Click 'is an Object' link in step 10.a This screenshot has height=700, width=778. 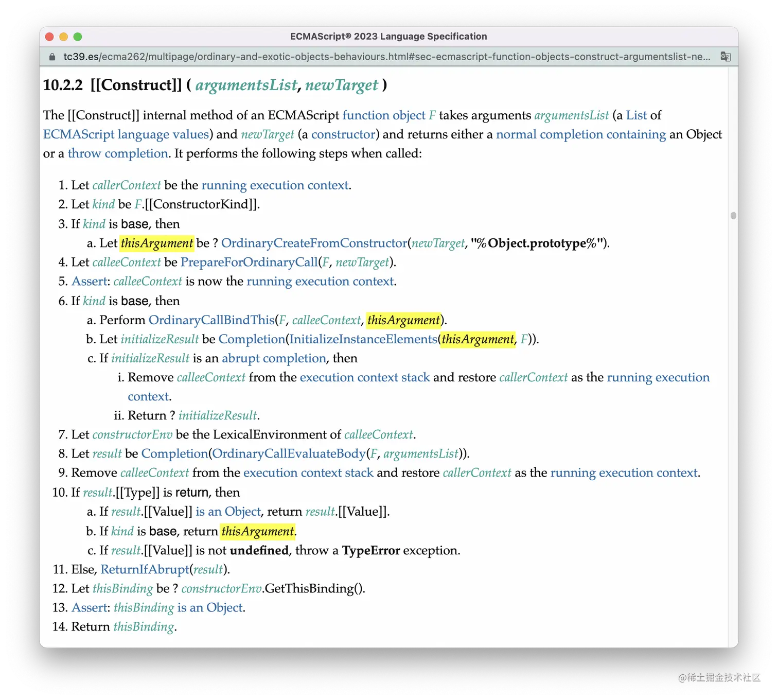coord(228,512)
